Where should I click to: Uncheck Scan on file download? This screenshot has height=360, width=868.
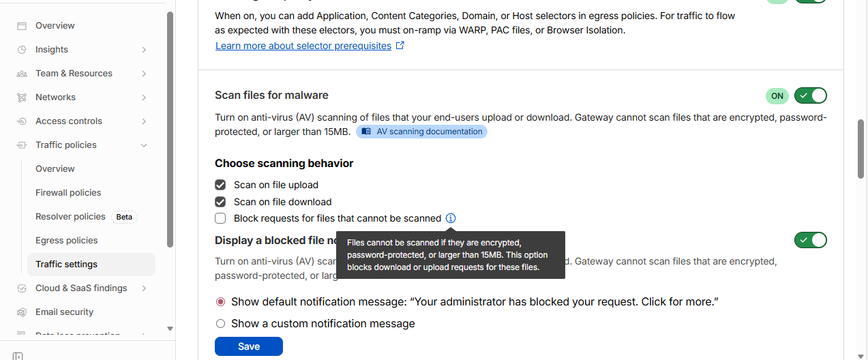coord(220,202)
